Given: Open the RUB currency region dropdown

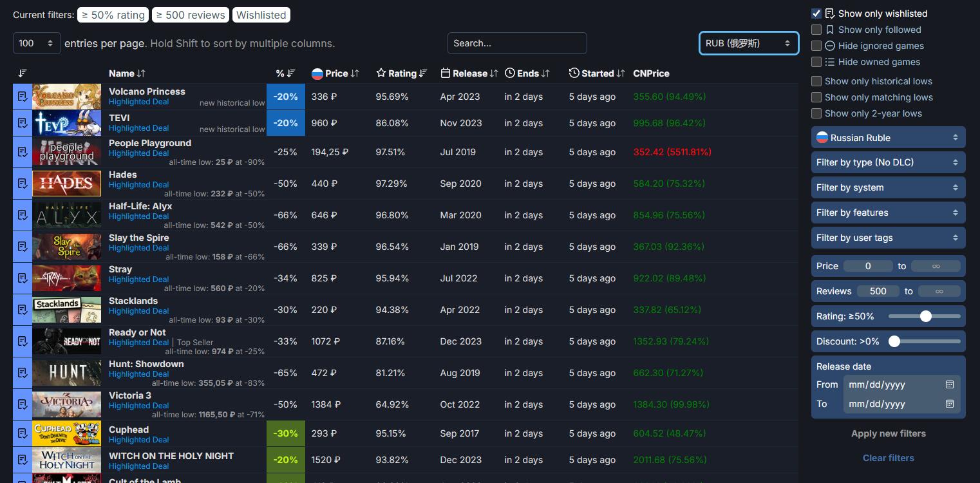Looking at the screenshot, I should tap(749, 43).
